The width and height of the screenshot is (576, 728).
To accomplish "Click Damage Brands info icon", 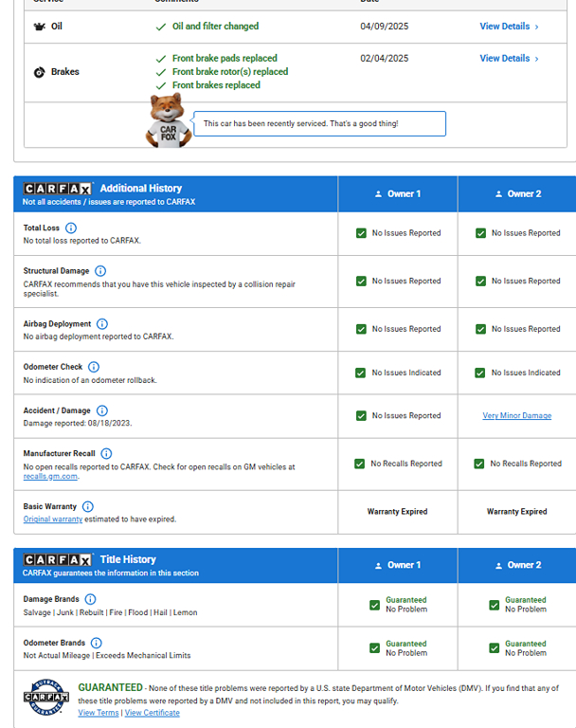I will (91, 599).
